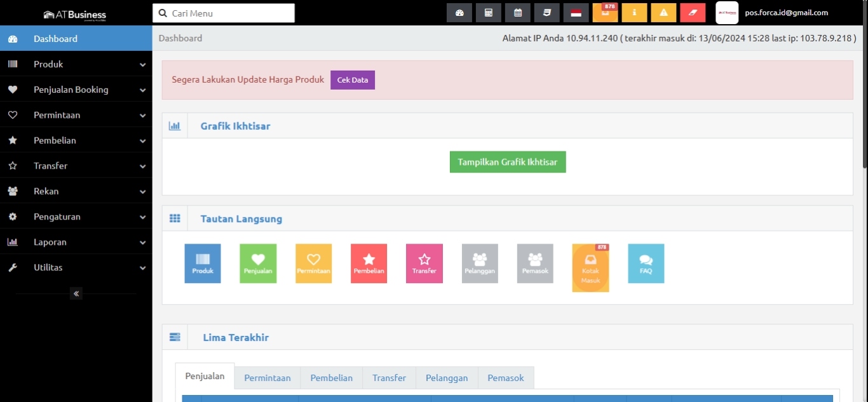Switch to the Pembelian tab
868x402 pixels.
331,378
